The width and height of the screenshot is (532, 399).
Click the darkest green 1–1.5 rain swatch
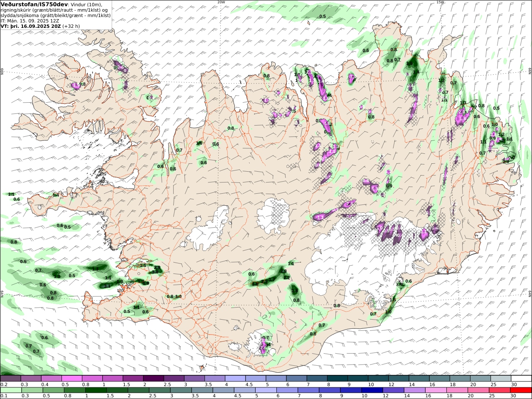click(96, 390)
